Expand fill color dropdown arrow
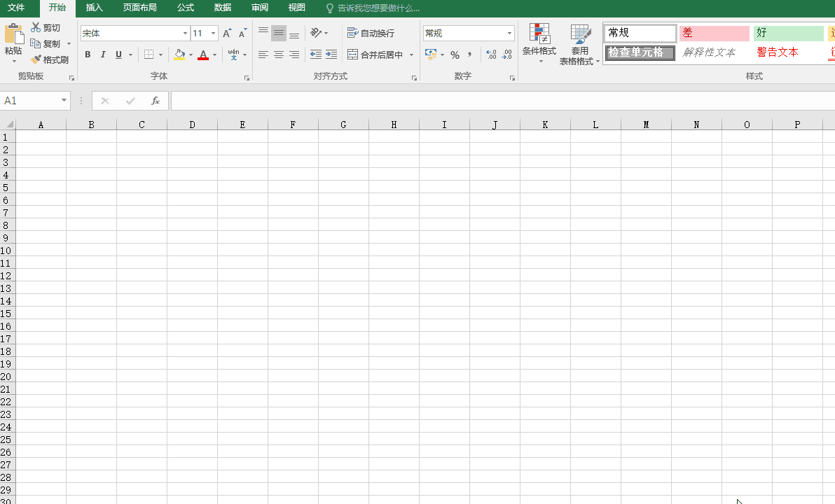Screen dimensions: 835x504 [191, 55]
